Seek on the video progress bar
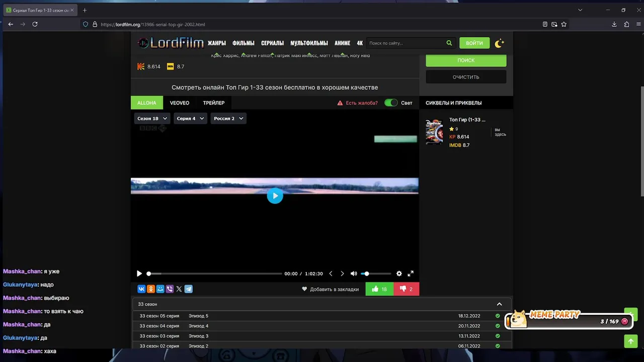Image resolution: width=644 pixels, height=362 pixels. 215,274
